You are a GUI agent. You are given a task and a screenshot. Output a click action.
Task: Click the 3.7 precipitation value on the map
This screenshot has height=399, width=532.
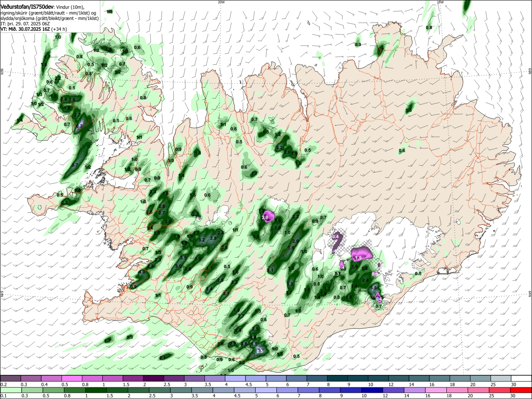pos(75,165)
